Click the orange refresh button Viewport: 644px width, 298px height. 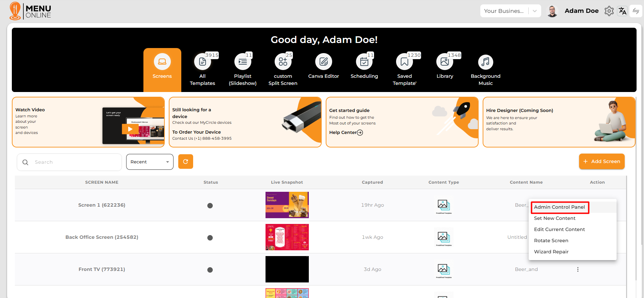pyautogui.click(x=185, y=162)
